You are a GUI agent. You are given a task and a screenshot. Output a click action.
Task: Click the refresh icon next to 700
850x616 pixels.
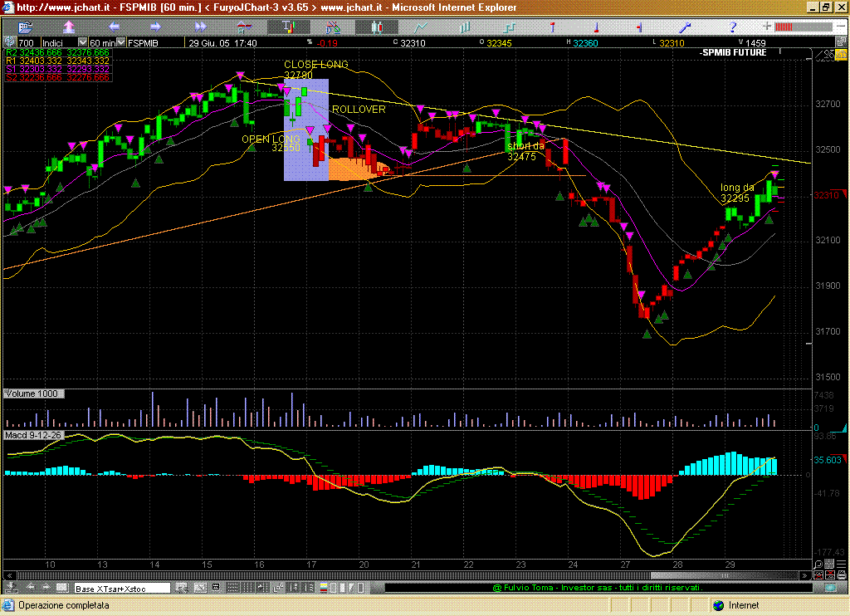pos(9,42)
